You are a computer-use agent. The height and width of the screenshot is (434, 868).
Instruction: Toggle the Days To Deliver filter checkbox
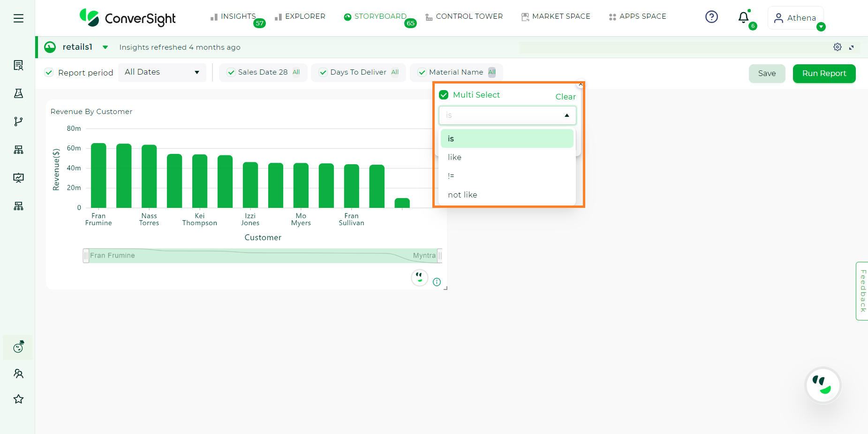(x=323, y=72)
